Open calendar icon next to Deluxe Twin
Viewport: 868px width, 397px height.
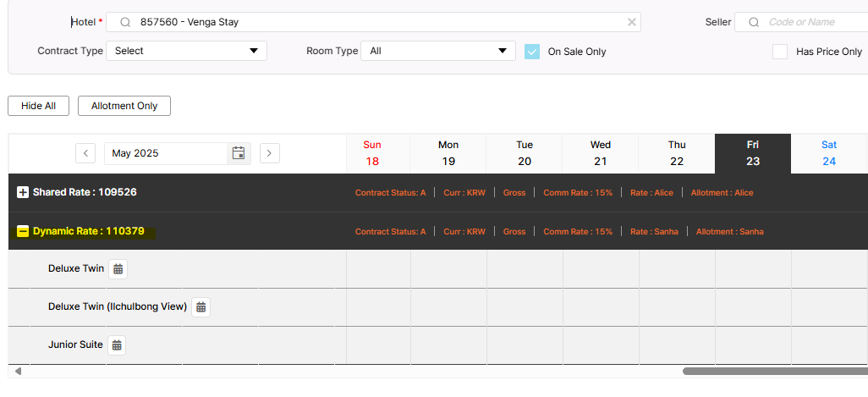pos(118,269)
